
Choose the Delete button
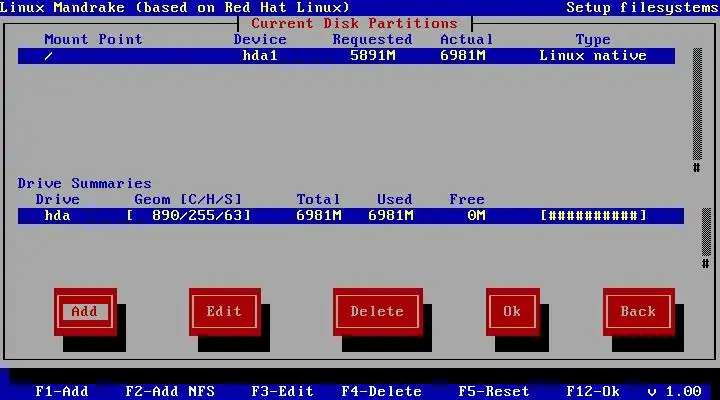click(377, 312)
